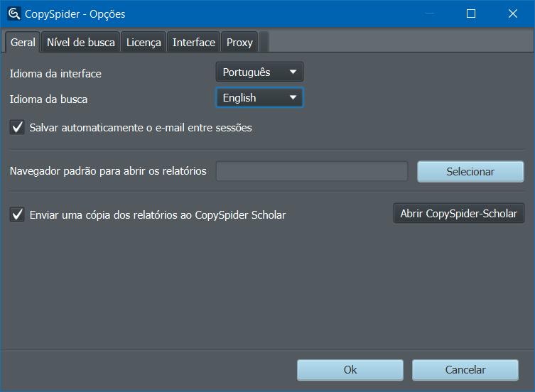This screenshot has height=392, width=535.
Task: Click the Idioma da busca label
Action: [x=48, y=99]
